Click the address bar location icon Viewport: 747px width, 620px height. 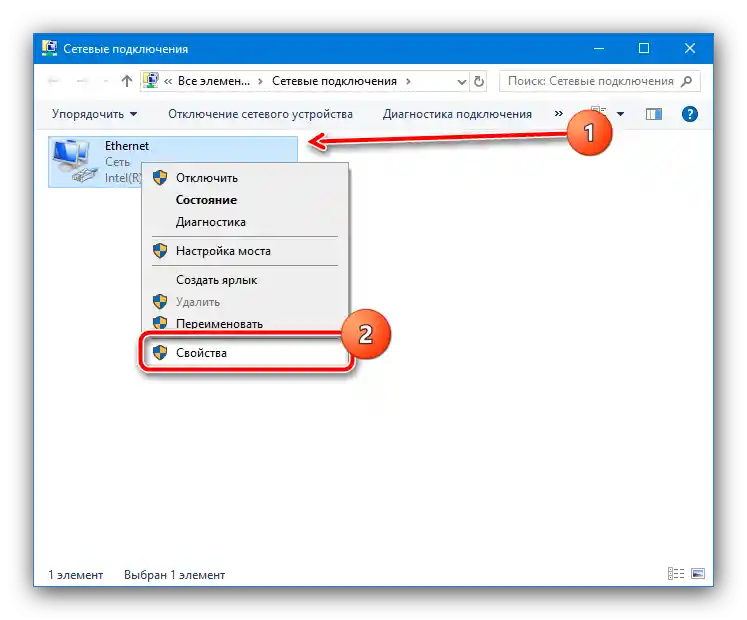click(x=151, y=81)
